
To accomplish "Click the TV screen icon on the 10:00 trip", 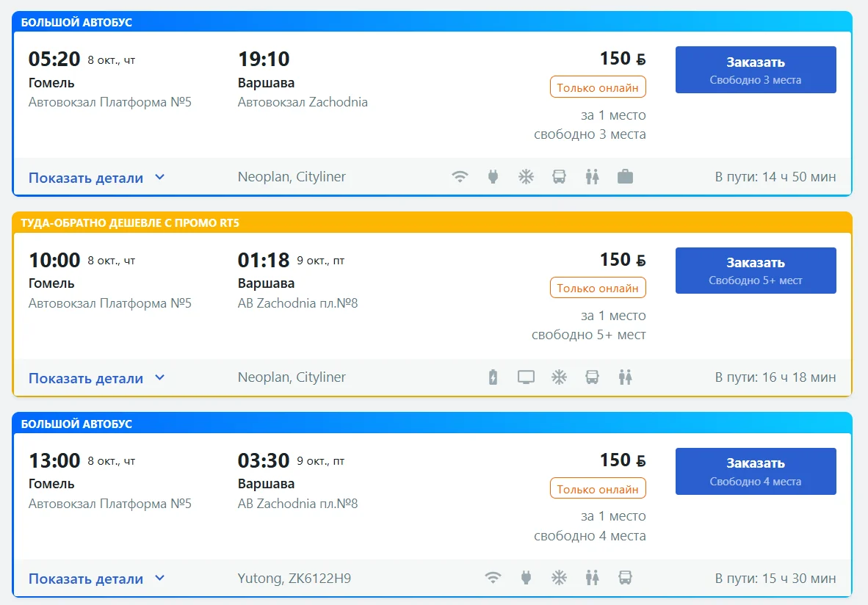I will point(526,377).
